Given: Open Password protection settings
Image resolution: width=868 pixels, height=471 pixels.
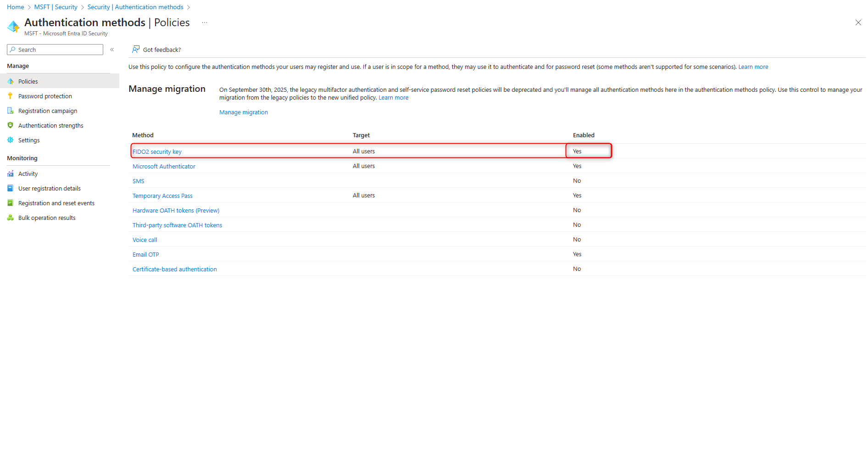Looking at the screenshot, I should 45,96.
